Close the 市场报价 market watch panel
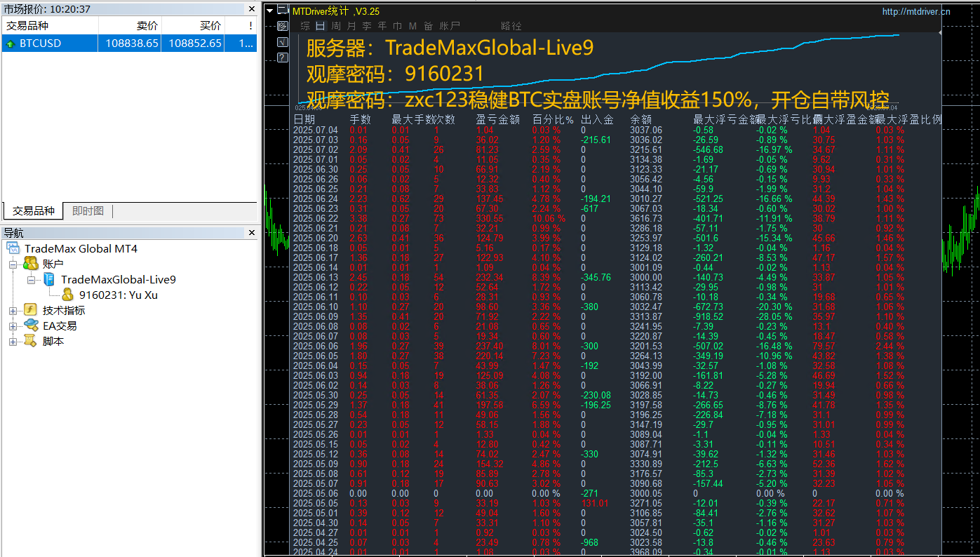The height and width of the screenshot is (557, 980). [x=252, y=9]
